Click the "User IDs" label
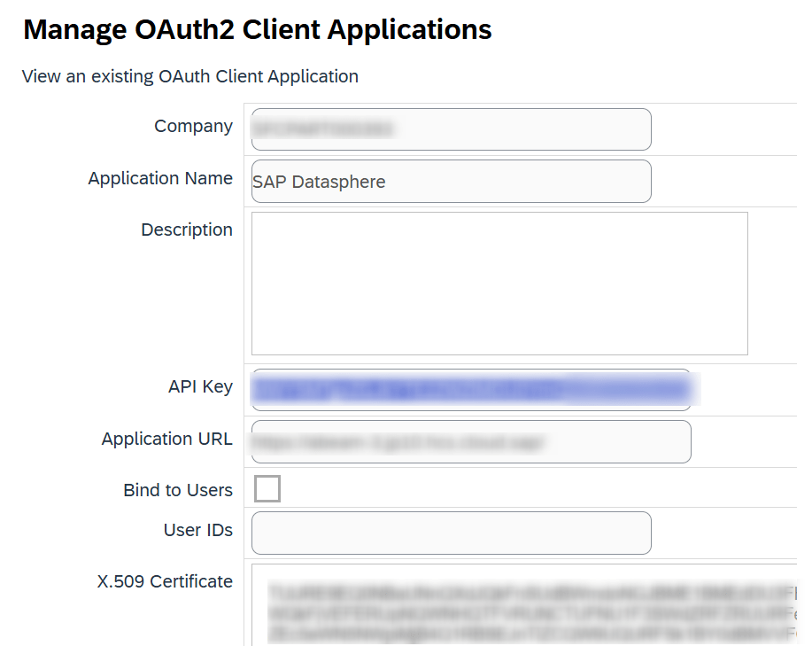The width and height of the screenshot is (812, 646). 198,530
